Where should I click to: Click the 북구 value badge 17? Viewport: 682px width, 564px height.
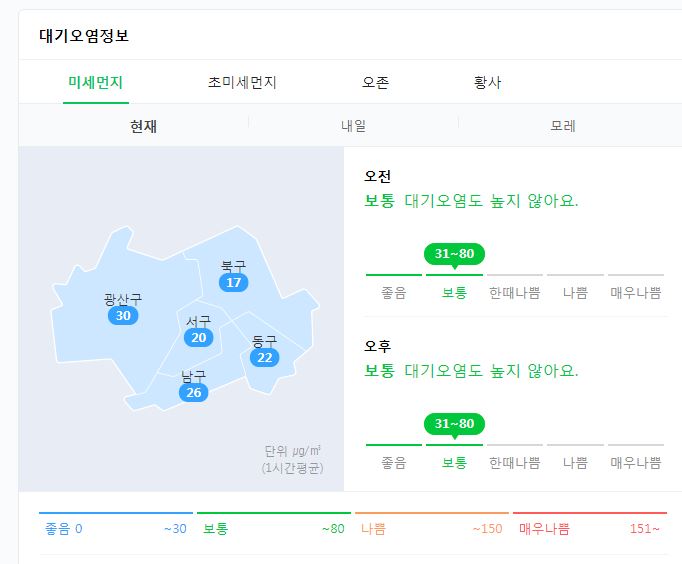(x=234, y=283)
